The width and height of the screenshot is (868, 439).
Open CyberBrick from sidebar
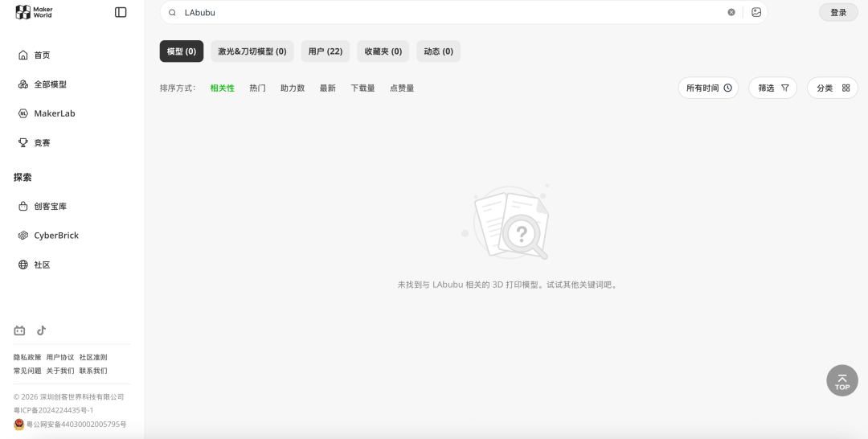(55, 236)
